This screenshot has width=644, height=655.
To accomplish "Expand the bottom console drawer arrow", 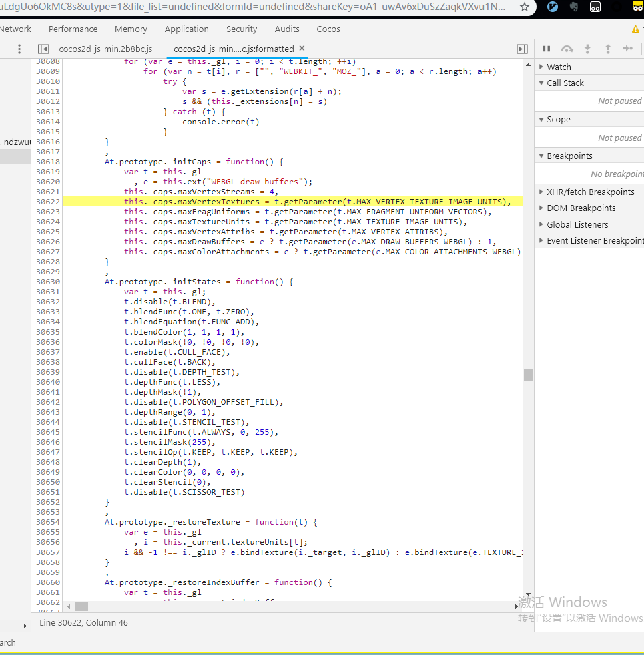I will tap(25, 626).
